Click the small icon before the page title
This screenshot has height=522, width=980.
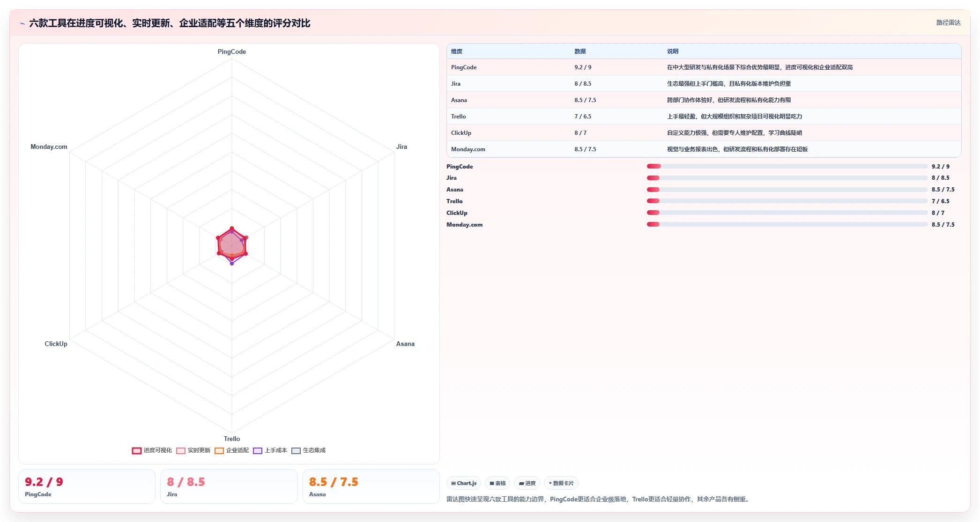pos(22,23)
